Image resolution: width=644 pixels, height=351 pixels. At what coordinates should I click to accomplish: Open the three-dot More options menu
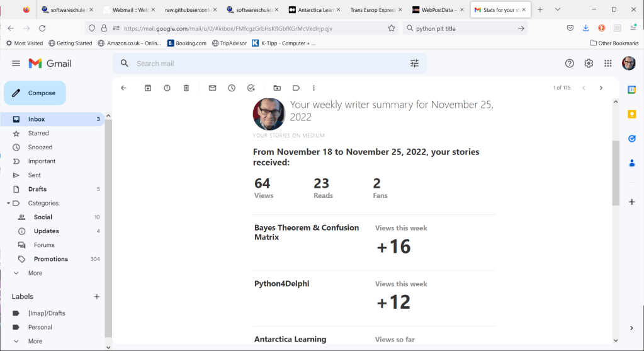coord(314,88)
